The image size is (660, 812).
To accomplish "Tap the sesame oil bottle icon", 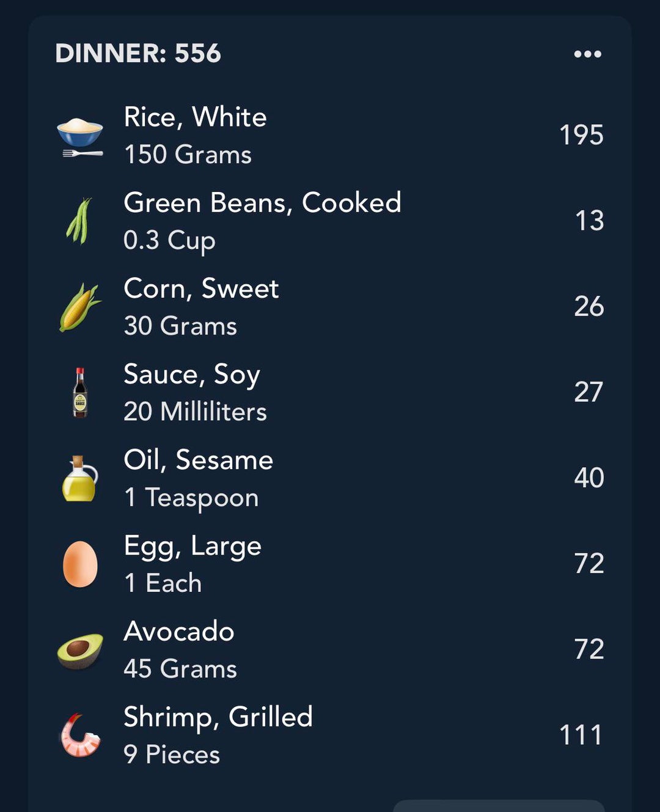I will [x=80, y=478].
